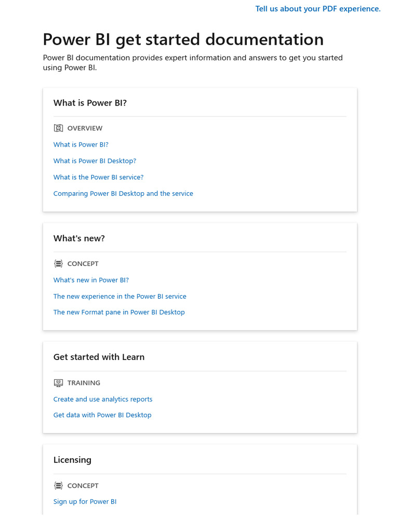Viewport: 399px width, 532px height.
Task: Open 'The new Format pane in Power BI Desktop'
Action: coord(119,312)
